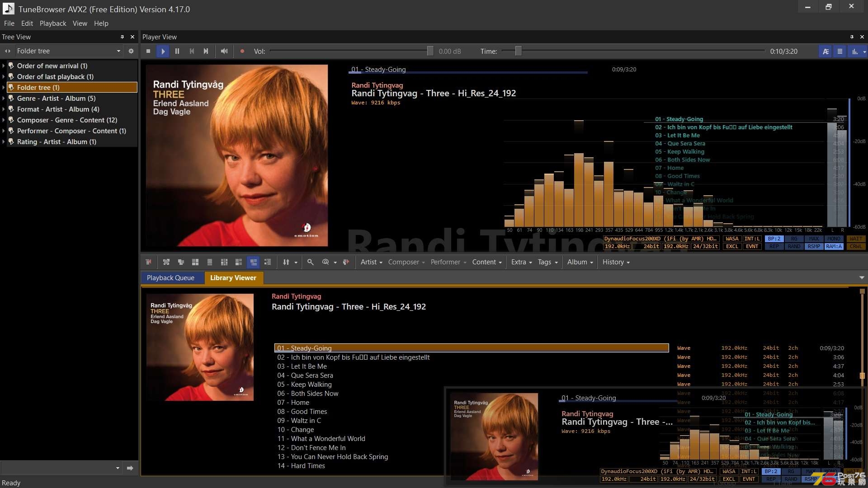Click the red list icon at toolbar start
This screenshot has height=488, width=868.
[148, 262]
